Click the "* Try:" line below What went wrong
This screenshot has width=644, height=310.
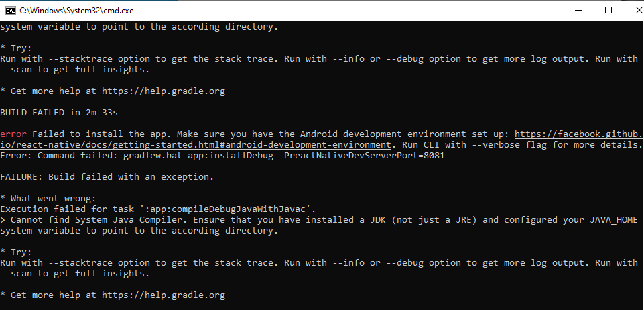pyautogui.click(x=16, y=252)
